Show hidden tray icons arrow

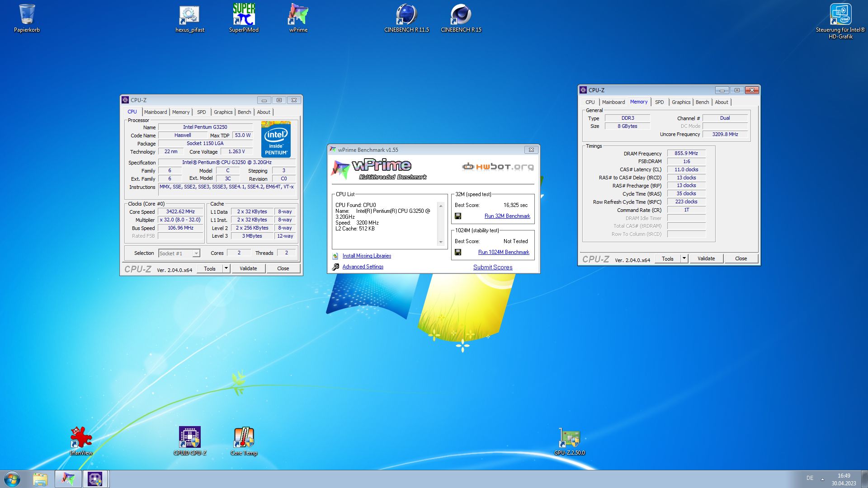click(822, 479)
